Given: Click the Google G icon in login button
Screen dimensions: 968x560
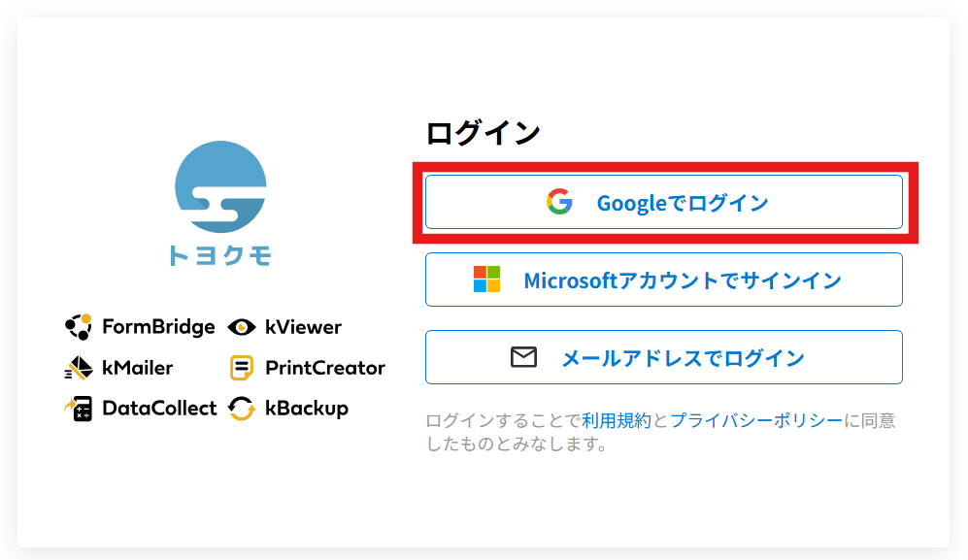Looking at the screenshot, I should pyautogui.click(x=560, y=201).
